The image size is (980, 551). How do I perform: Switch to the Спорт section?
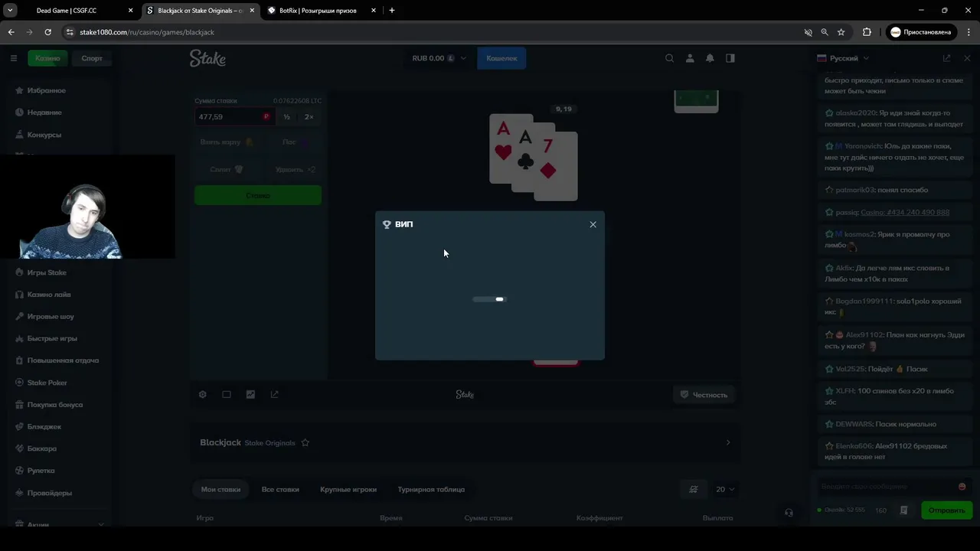click(x=92, y=58)
